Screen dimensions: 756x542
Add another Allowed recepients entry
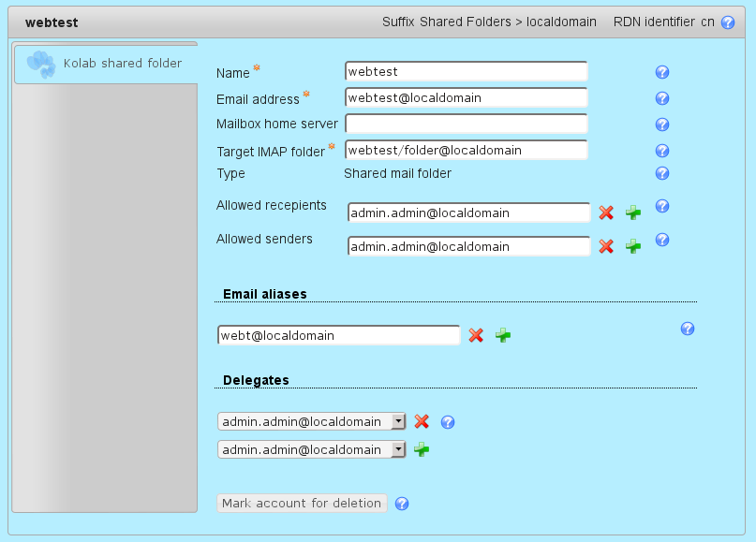pyautogui.click(x=633, y=213)
